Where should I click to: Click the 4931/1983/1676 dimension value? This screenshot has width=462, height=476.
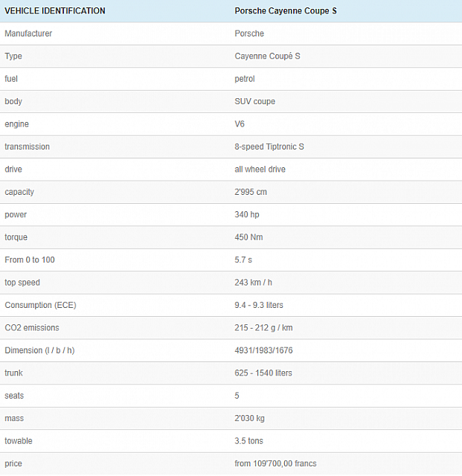click(263, 350)
